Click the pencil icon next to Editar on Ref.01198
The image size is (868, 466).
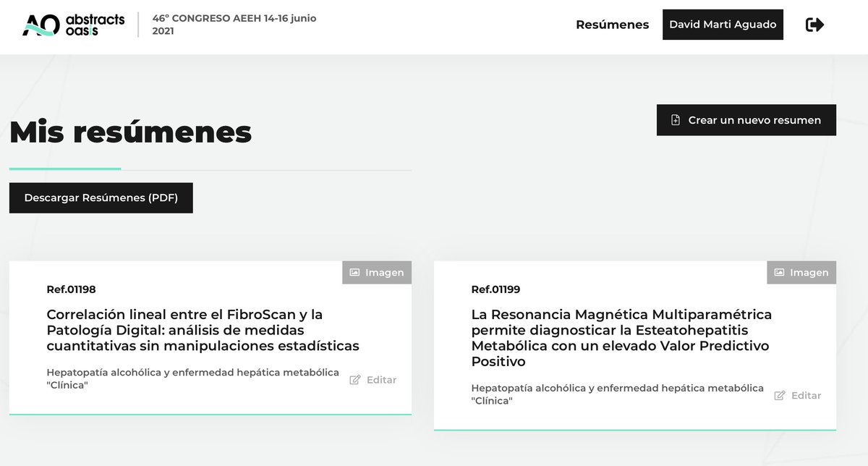pyautogui.click(x=354, y=379)
